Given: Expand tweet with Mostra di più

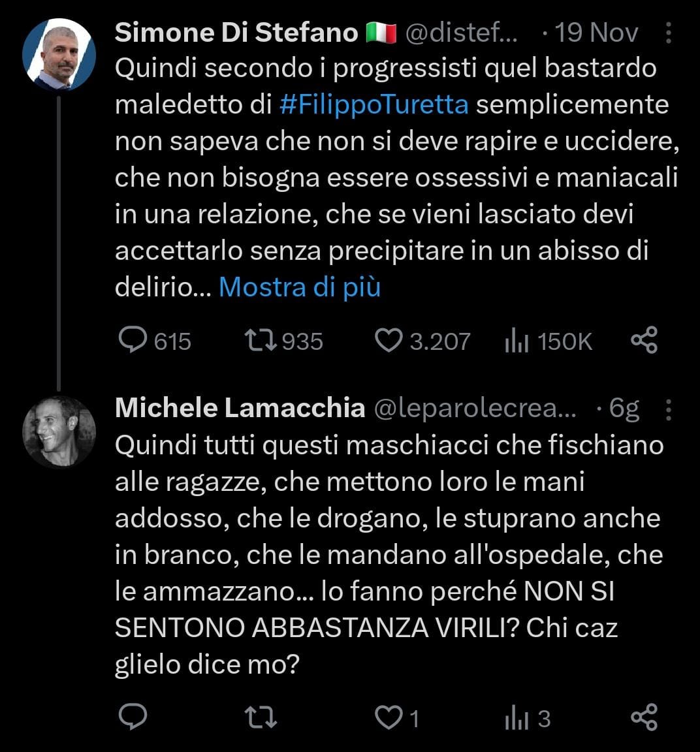Looking at the screenshot, I should click(x=299, y=287).
